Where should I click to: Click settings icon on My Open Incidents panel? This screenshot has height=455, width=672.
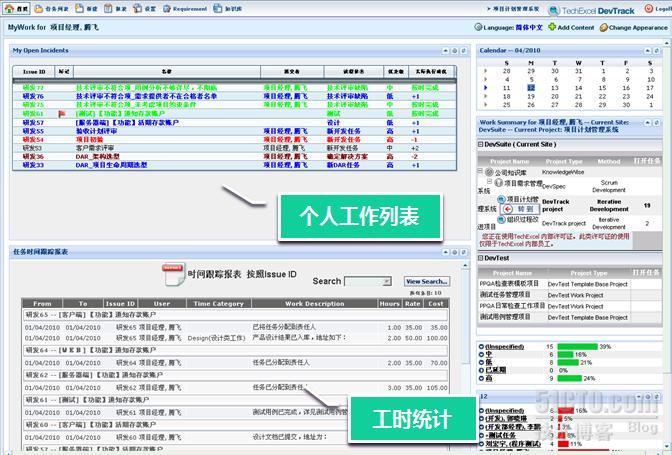(x=455, y=51)
